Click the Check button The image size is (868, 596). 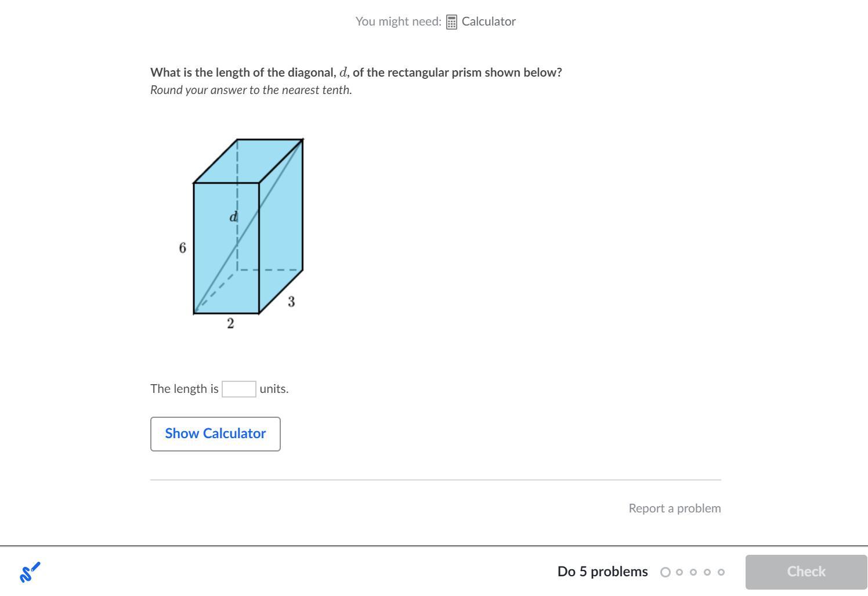click(806, 572)
